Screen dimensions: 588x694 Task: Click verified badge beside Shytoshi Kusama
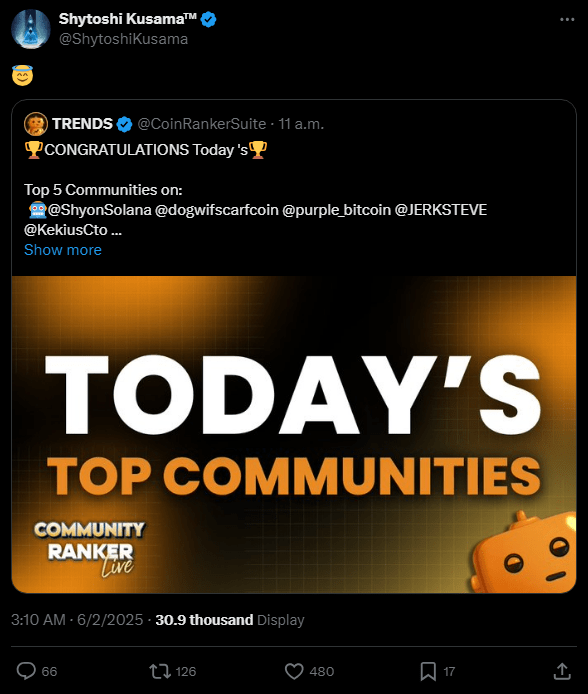[208, 19]
